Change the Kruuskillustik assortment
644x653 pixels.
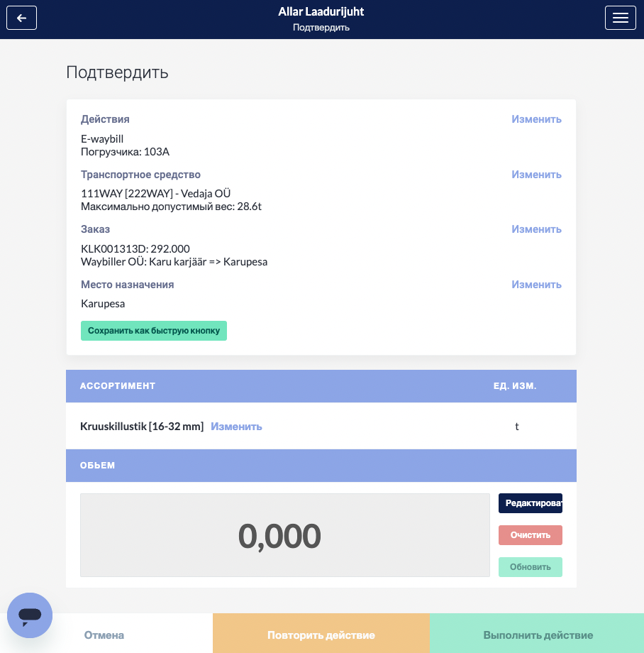pos(236,427)
